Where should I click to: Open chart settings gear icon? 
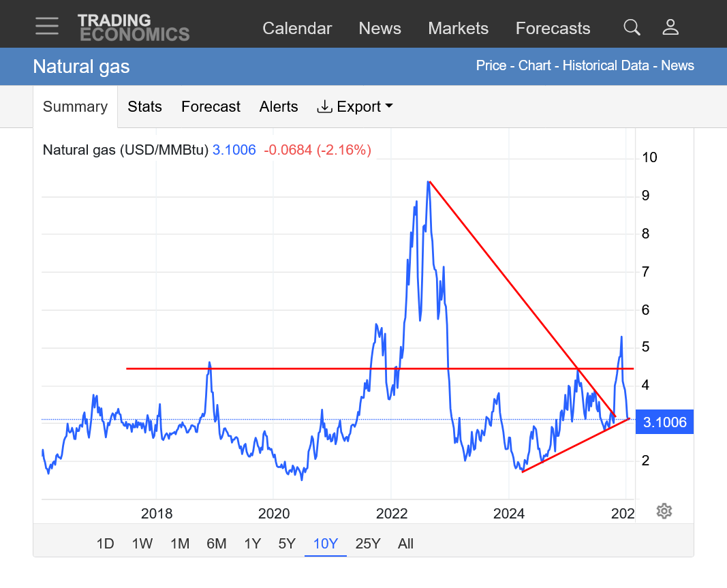pyautogui.click(x=664, y=511)
